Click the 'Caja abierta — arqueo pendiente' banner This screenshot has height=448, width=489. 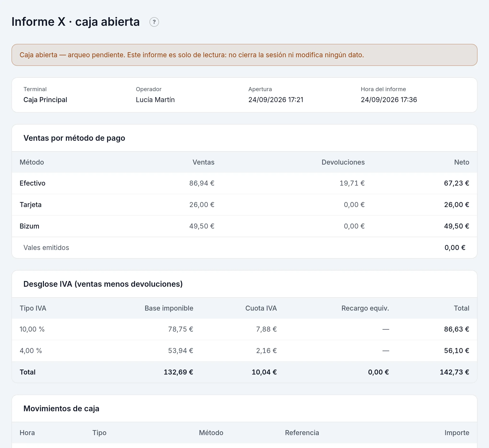pyautogui.click(x=244, y=55)
